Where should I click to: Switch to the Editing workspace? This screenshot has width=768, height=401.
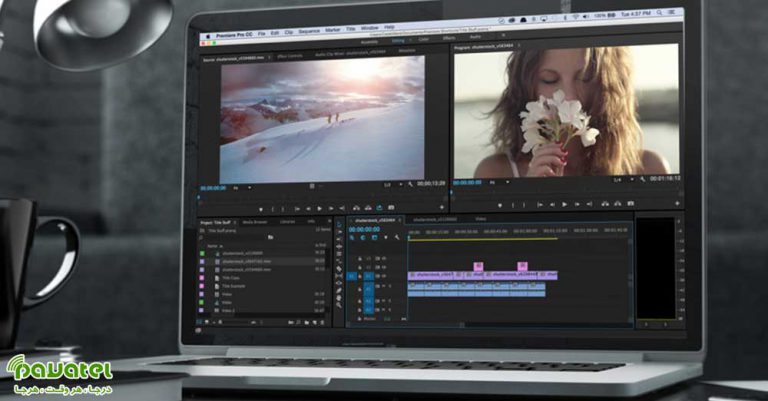398,41
